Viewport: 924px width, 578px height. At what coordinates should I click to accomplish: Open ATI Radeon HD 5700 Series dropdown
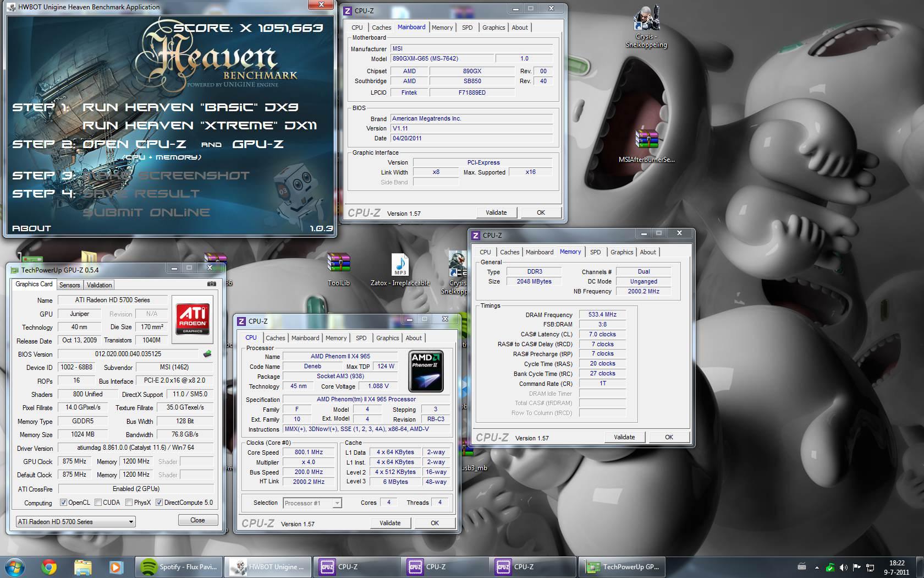pyautogui.click(x=75, y=521)
